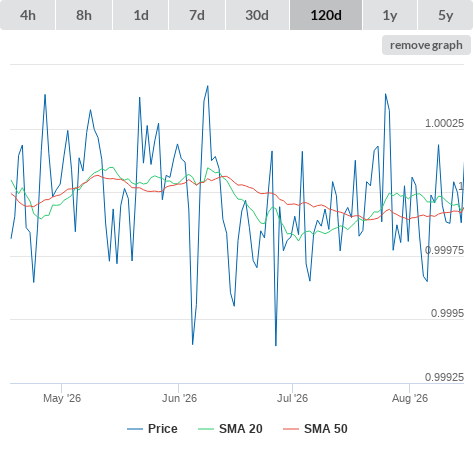Click the active 120d tab

point(326,15)
